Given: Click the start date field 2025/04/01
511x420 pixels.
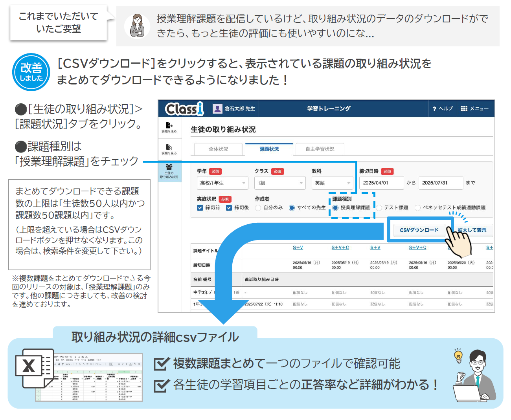Looking at the screenshot, I should pos(381,183).
